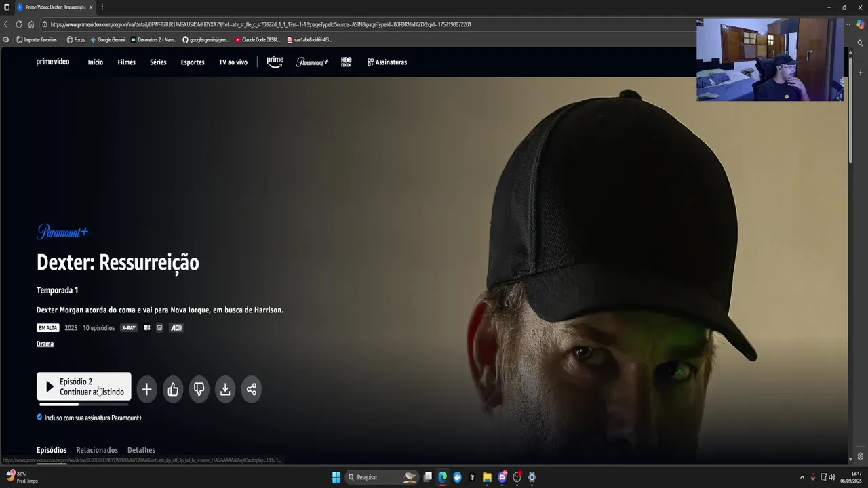Screen dimensions: 868x488
Task: Click the thumbs-up like icon
Action: (x=173, y=389)
